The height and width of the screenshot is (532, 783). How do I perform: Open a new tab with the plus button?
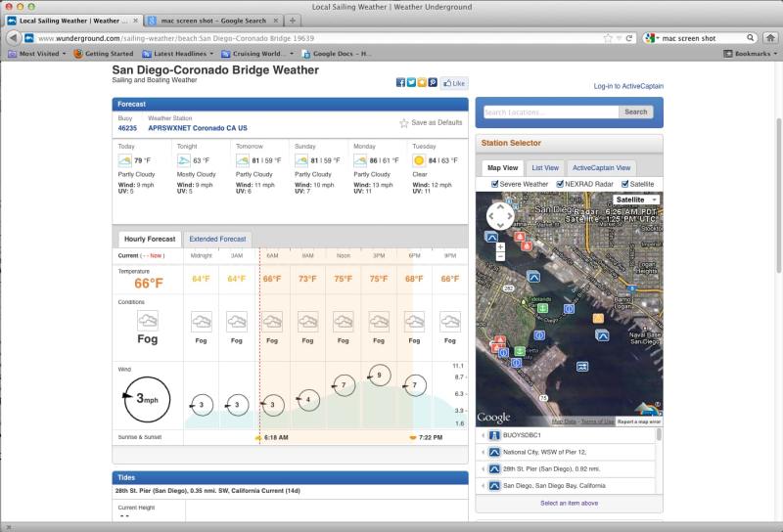293,21
